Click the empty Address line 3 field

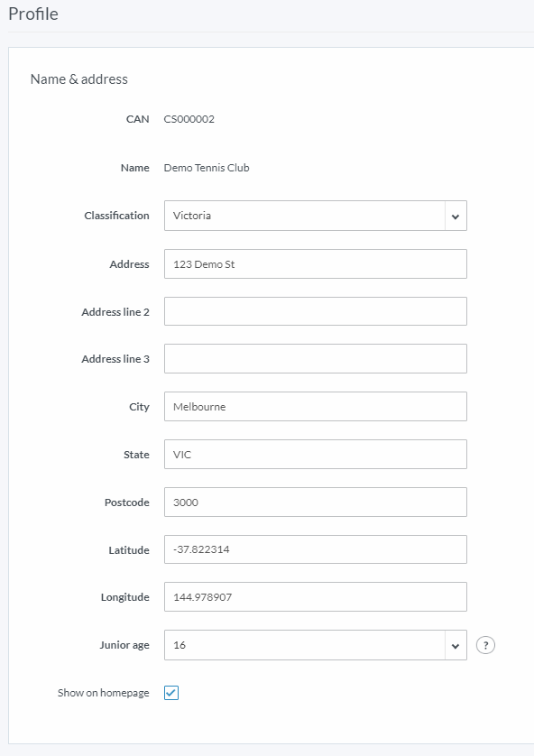point(315,358)
